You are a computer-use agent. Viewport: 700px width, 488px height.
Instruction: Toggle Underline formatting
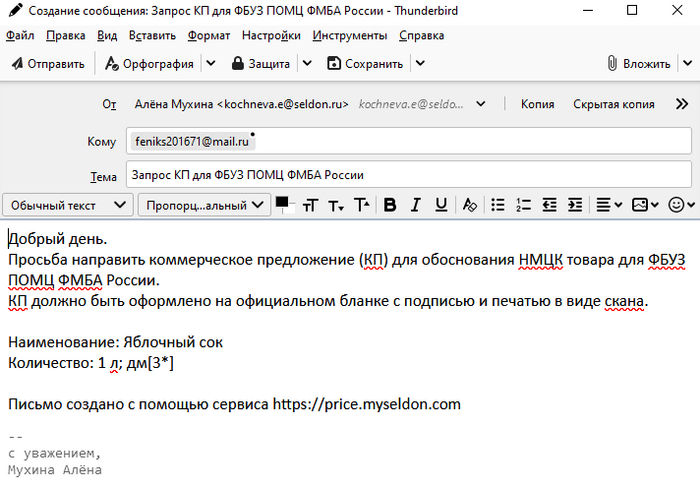[441, 205]
